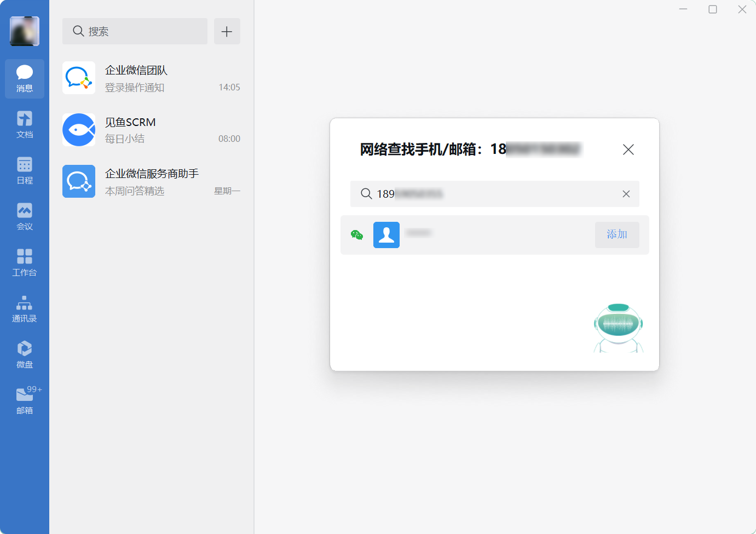Open the 会议 meetings section
The image size is (756, 534).
point(25,217)
